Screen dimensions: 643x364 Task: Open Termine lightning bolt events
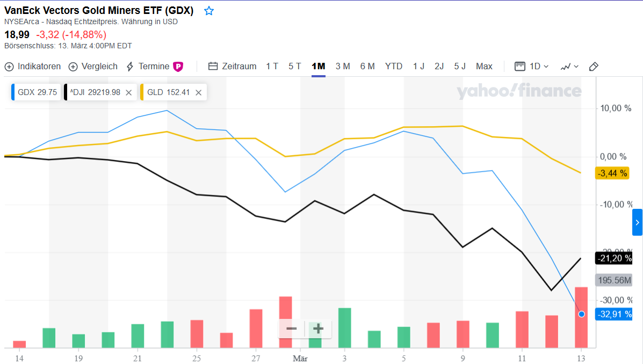130,67
